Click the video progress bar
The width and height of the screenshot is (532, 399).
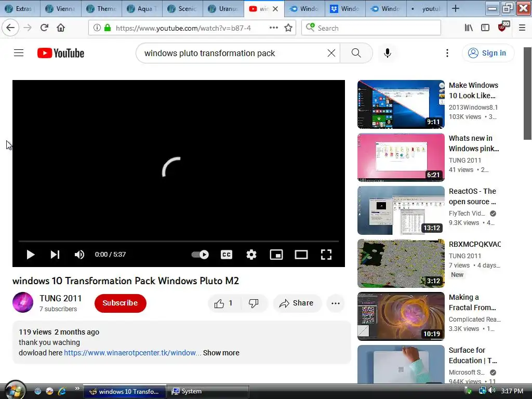pyautogui.click(x=179, y=241)
